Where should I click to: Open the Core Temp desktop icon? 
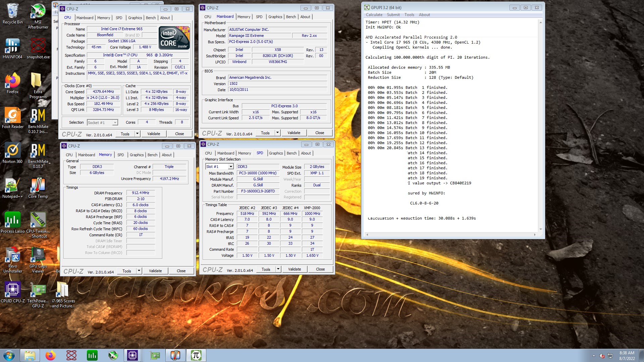point(38,188)
